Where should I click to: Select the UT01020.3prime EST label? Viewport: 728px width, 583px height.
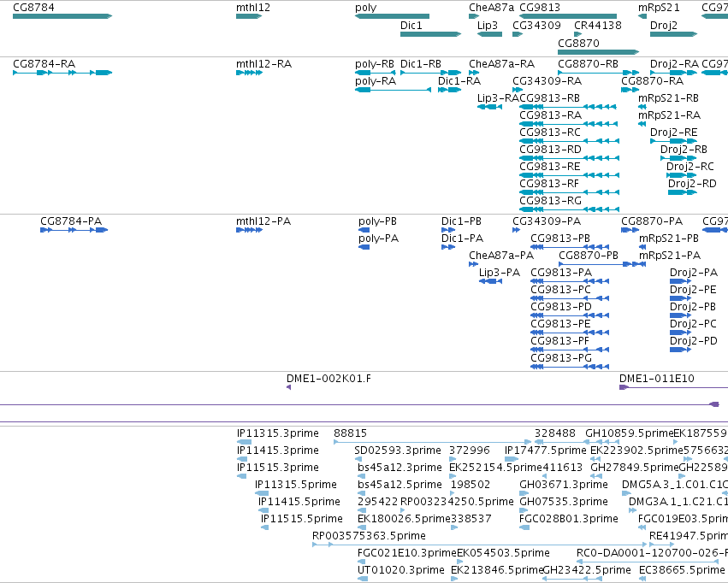point(401,569)
